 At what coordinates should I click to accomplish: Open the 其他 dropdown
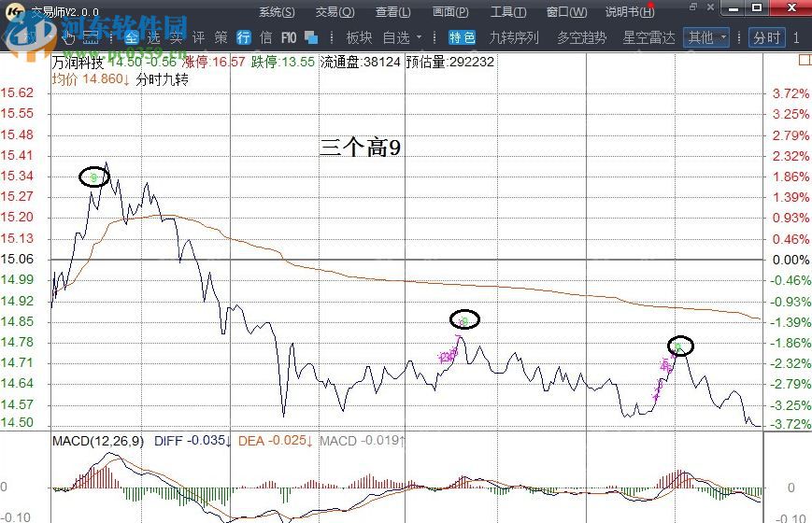coord(706,37)
